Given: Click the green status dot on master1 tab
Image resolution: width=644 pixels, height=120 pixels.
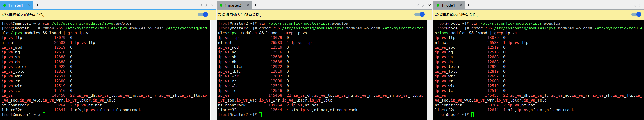Looking at the screenshot, I should click(x=5, y=5).
